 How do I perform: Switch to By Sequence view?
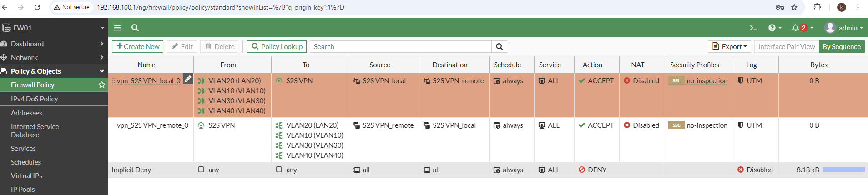point(842,46)
